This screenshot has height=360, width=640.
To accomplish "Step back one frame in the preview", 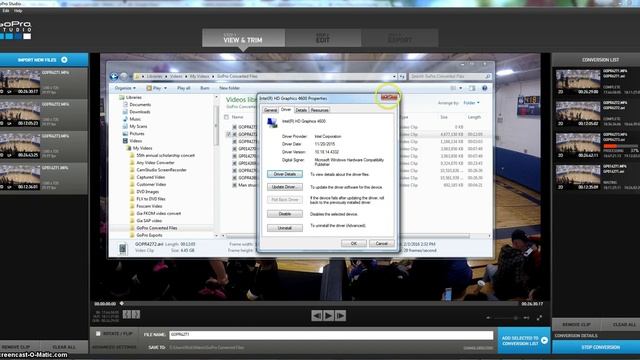I will pos(317,316).
